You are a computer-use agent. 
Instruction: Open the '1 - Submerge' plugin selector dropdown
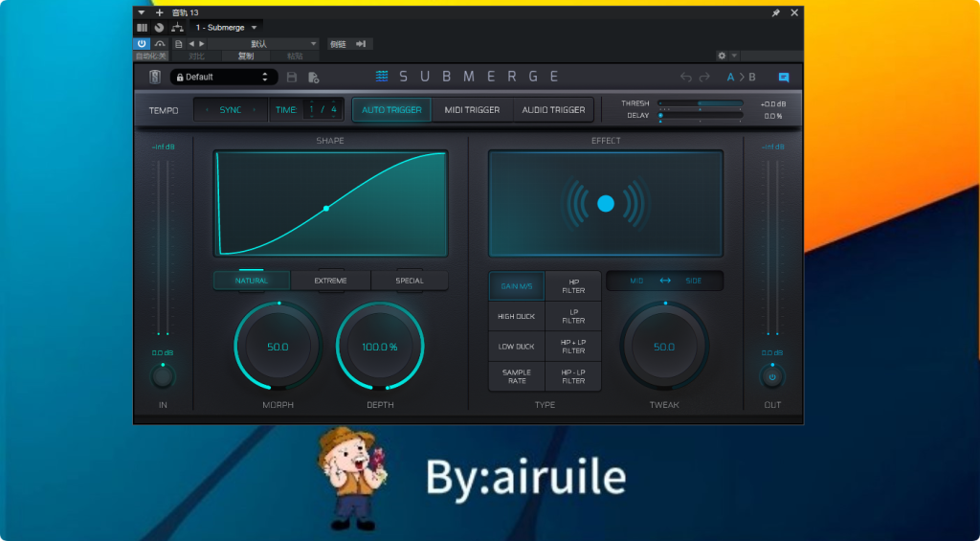pyautogui.click(x=226, y=28)
